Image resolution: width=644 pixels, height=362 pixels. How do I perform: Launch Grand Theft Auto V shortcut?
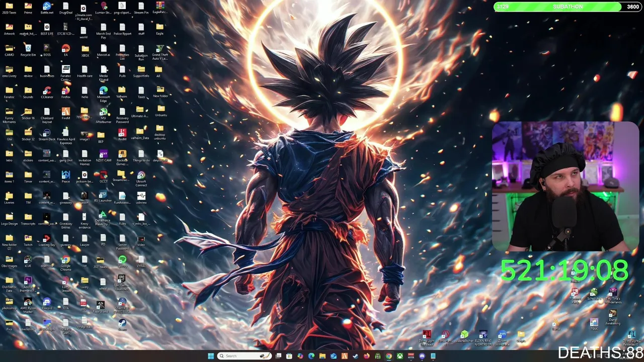pos(160,52)
